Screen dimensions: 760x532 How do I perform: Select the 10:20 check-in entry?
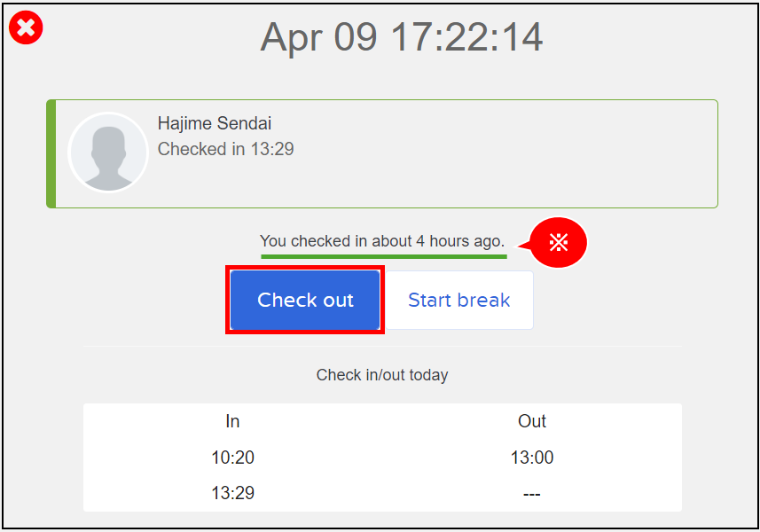pyautogui.click(x=232, y=457)
